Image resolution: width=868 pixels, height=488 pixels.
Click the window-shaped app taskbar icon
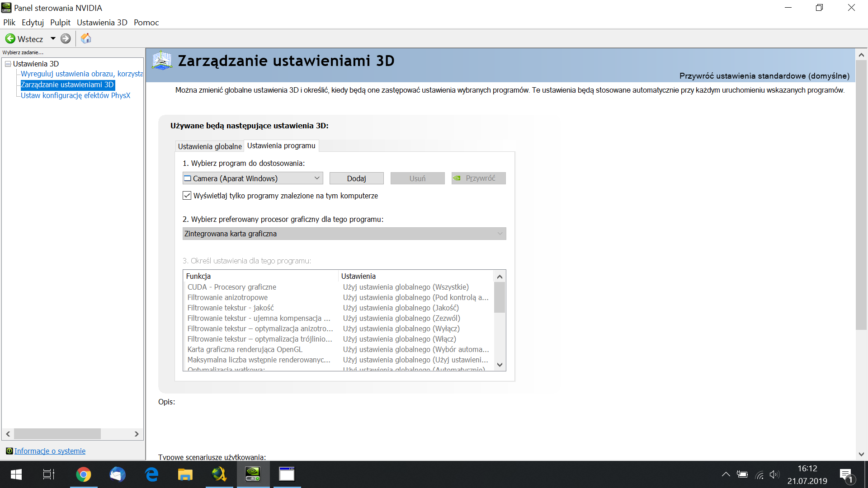[287, 474]
